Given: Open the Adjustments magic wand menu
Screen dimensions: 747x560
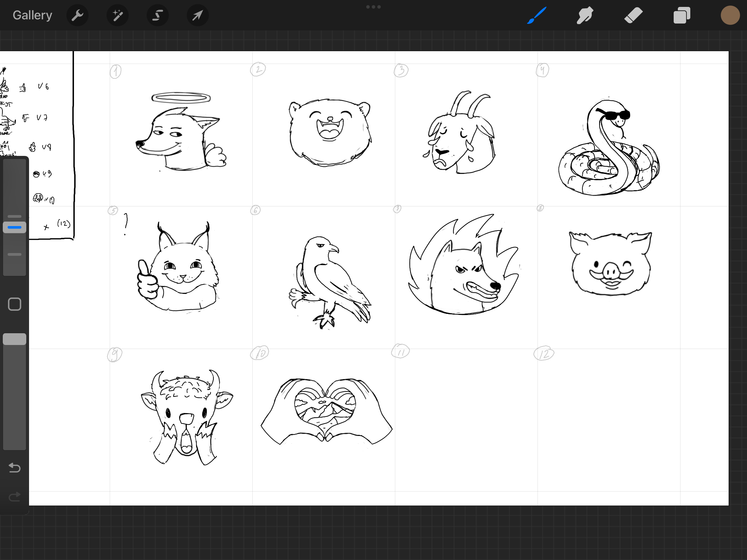Looking at the screenshot, I should point(118,15).
